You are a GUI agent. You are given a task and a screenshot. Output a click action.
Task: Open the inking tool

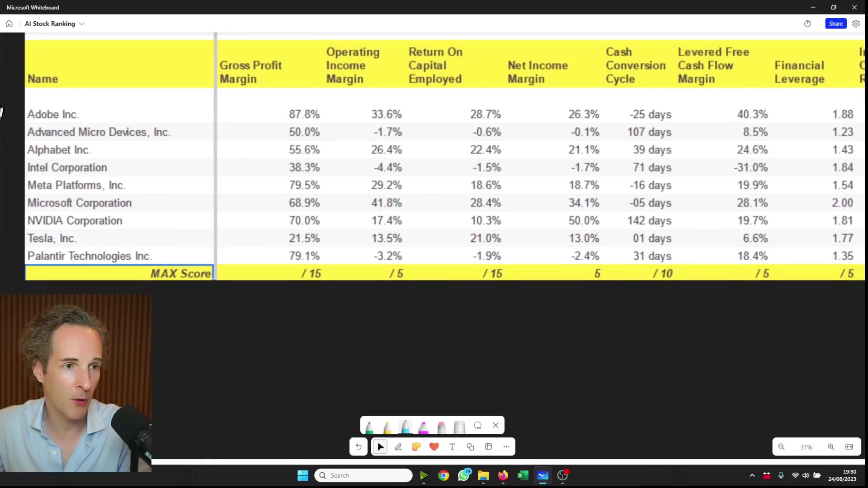coord(398,447)
